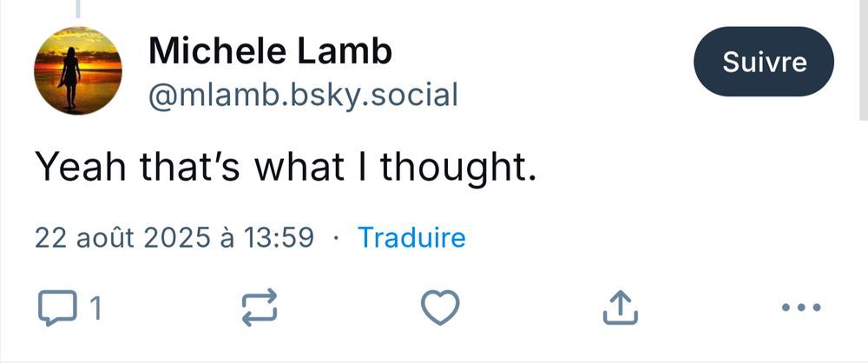Click the reply speech bubble icon
This screenshot has height=364, width=868.
(x=57, y=308)
